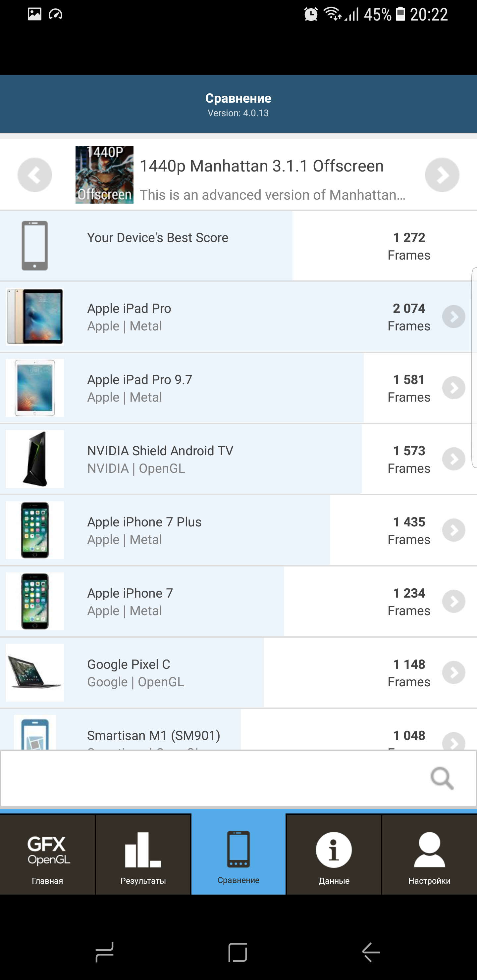This screenshot has width=477, height=980.
Task: Open the Данные info tab
Action: [x=334, y=854]
